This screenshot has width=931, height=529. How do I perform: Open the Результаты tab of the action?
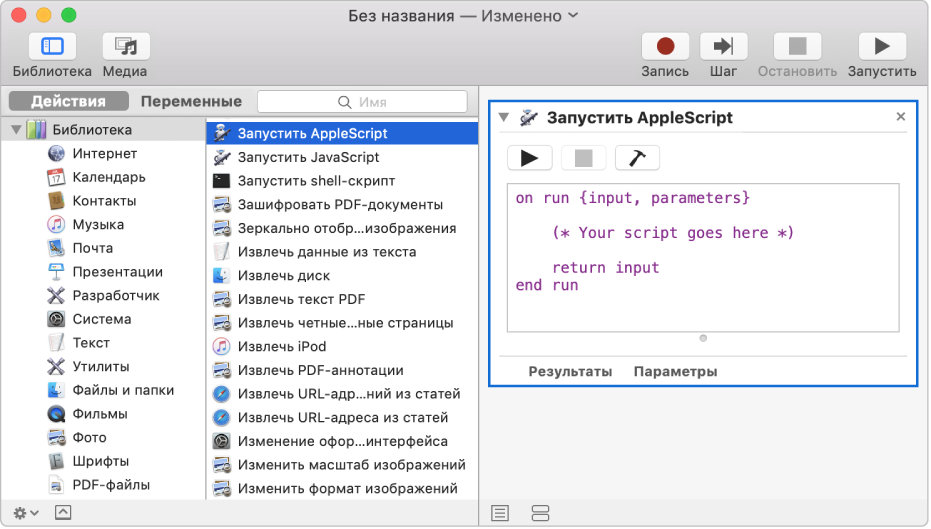tap(570, 372)
